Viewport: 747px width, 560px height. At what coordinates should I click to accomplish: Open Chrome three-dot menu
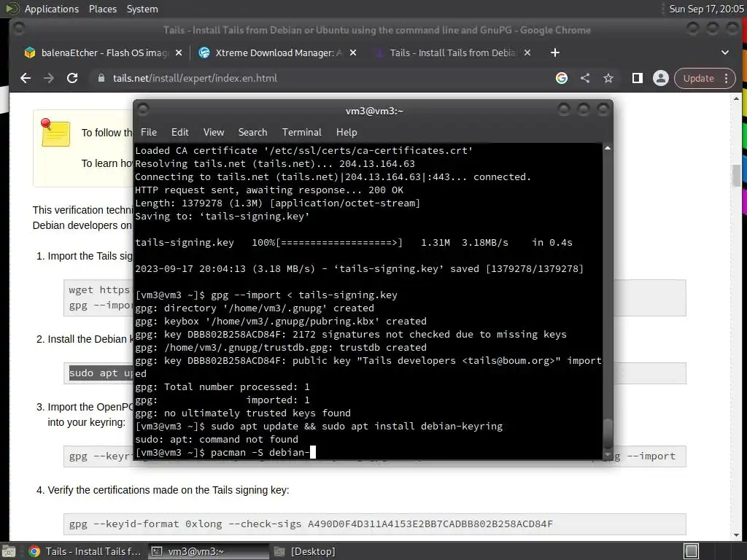[727, 78]
